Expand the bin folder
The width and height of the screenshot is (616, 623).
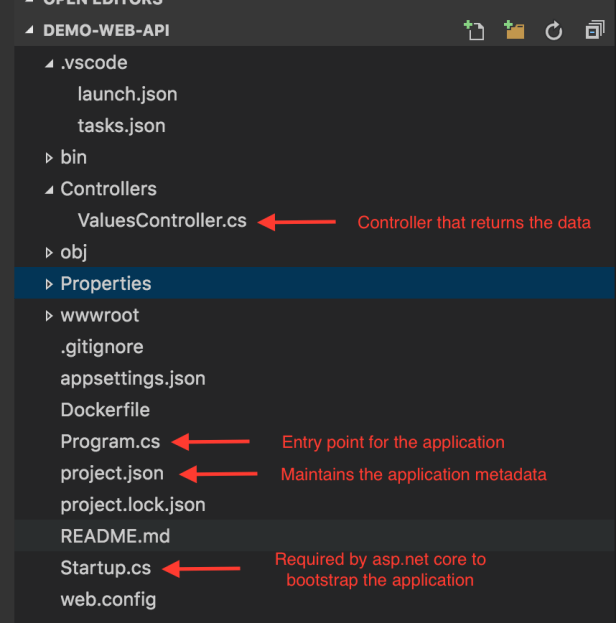click(50, 157)
